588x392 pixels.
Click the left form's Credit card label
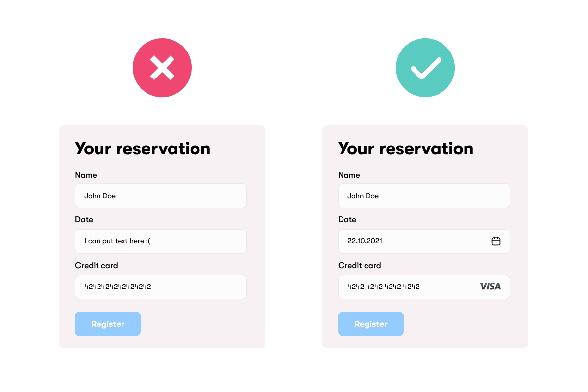(x=97, y=266)
